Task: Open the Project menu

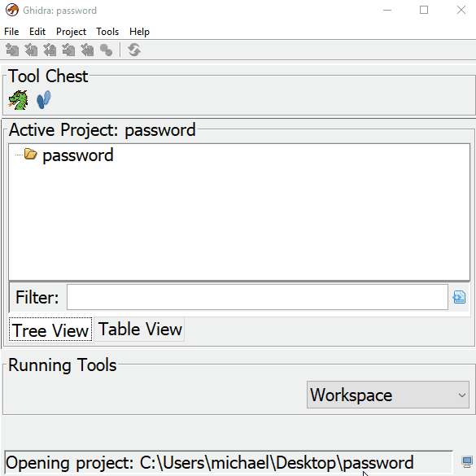Action: pyautogui.click(x=71, y=32)
